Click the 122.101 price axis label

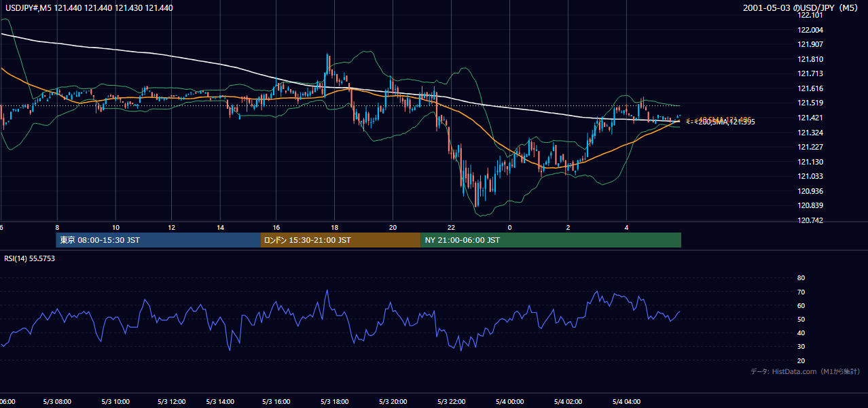[810, 15]
